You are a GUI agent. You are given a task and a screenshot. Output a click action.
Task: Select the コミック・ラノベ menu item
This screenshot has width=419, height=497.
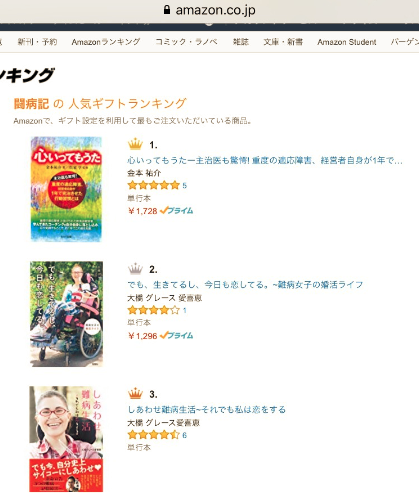186,42
